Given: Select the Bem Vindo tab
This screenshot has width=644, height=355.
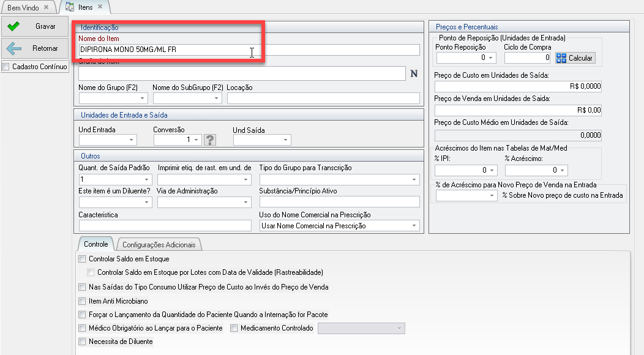Looking at the screenshot, I should tap(23, 7).
